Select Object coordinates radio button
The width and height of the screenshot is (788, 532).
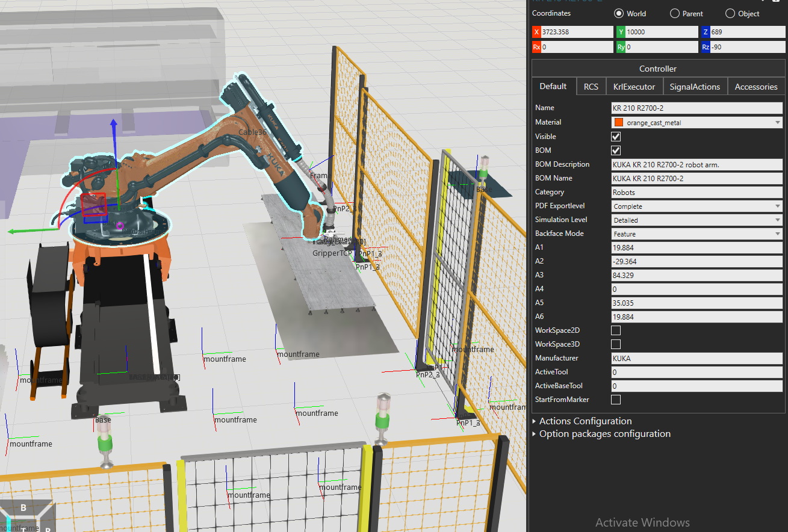click(730, 13)
